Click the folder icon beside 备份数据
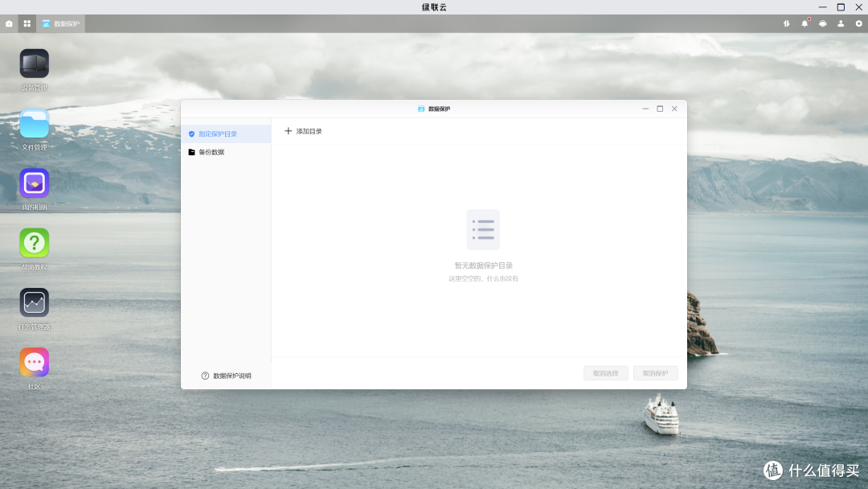This screenshot has height=489, width=868. tap(191, 152)
